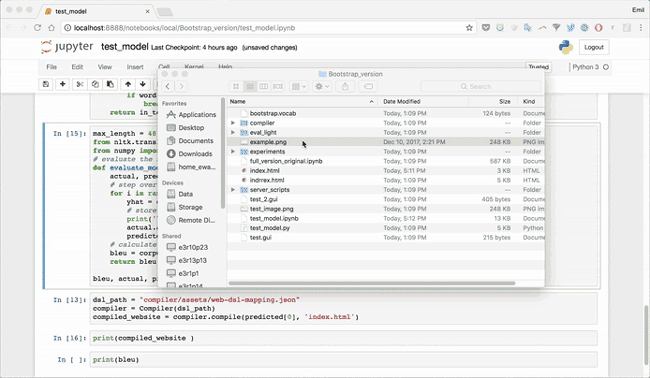Click Finder horizontal scrollbar
The height and width of the screenshot is (378, 650).
(372, 284)
